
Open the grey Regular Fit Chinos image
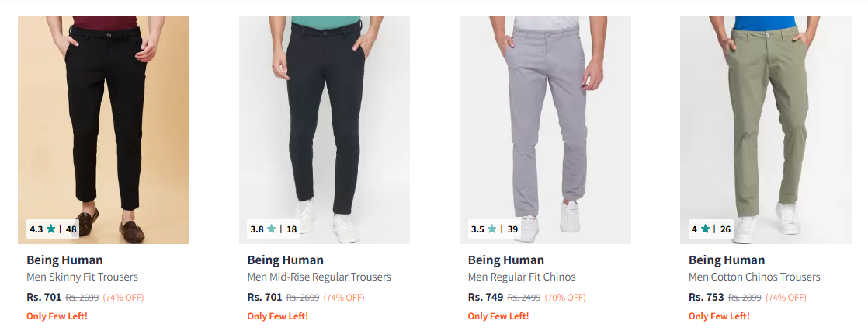pos(545,124)
